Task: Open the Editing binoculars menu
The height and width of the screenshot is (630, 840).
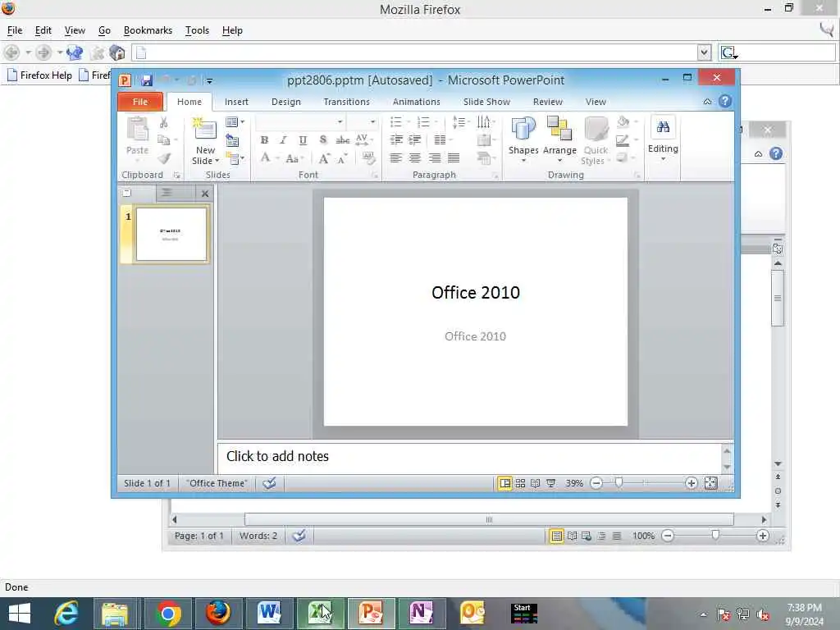Action: (x=663, y=139)
